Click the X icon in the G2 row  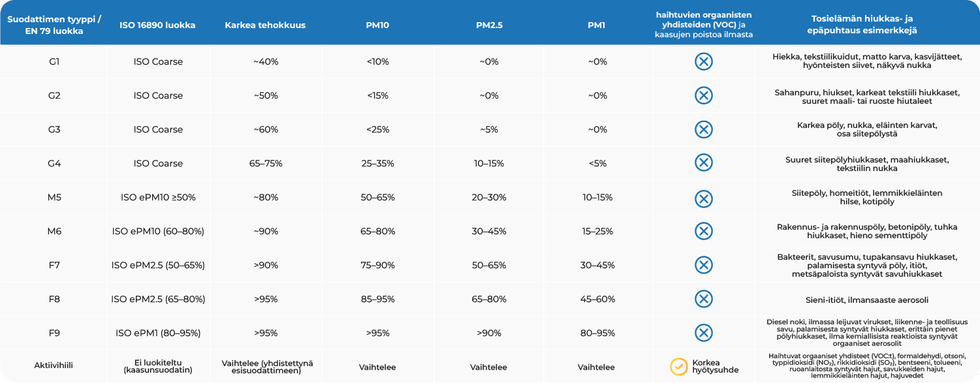click(x=703, y=96)
